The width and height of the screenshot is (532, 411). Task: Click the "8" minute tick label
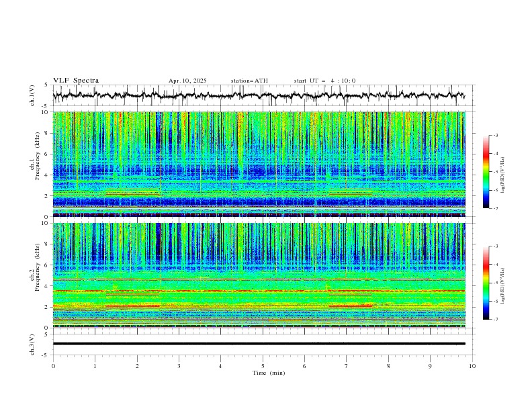point(388,366)
